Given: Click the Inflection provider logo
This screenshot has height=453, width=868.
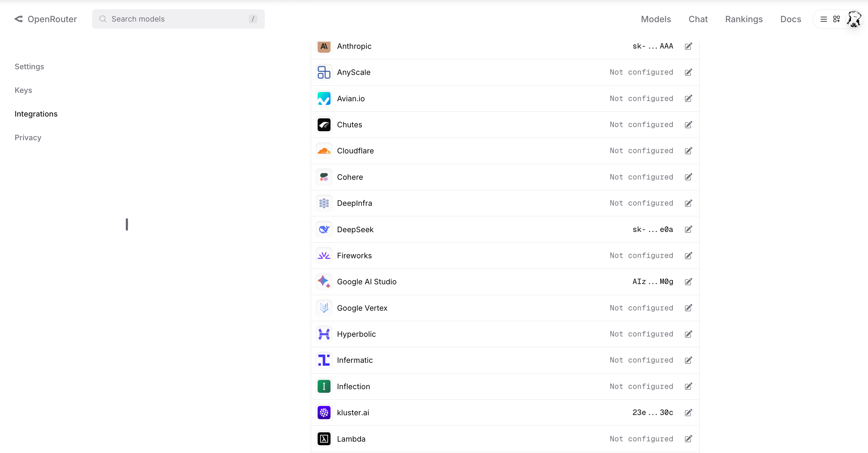Looking at the screenshot, I should [324, 386].
